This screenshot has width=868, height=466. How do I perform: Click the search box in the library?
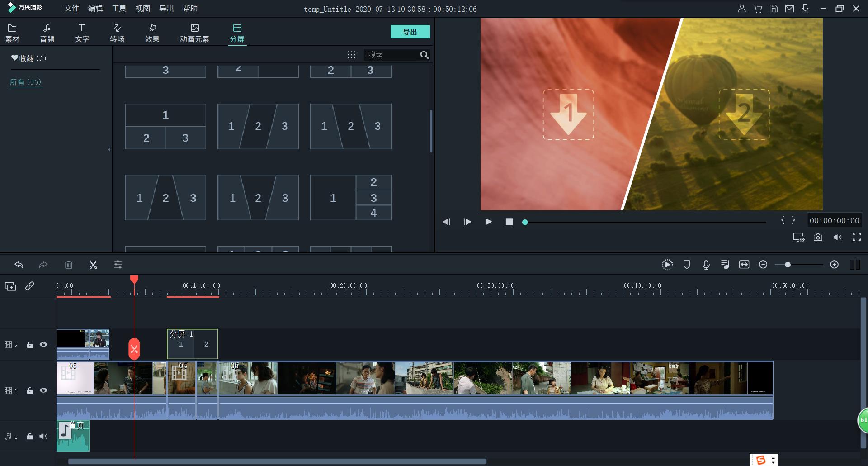click(x=392, y=55)
